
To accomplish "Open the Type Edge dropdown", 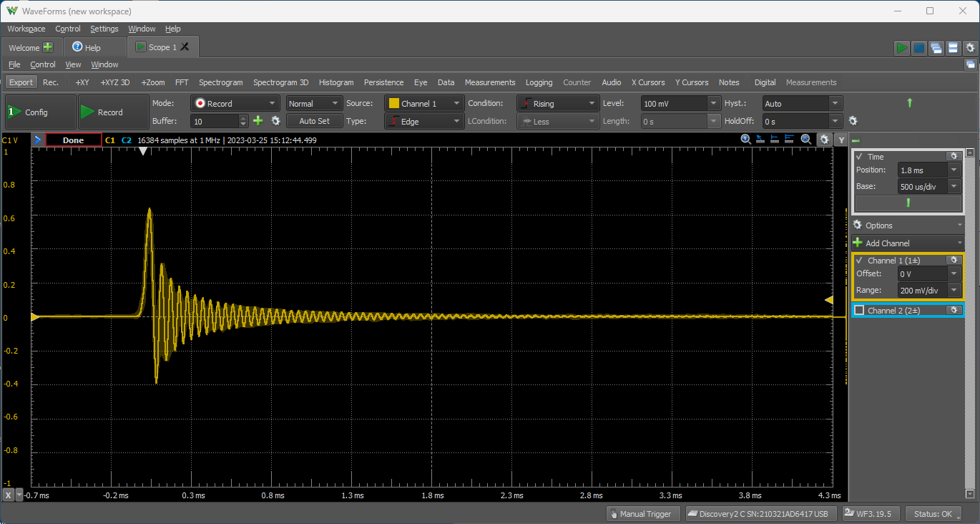I will point(424,121).
